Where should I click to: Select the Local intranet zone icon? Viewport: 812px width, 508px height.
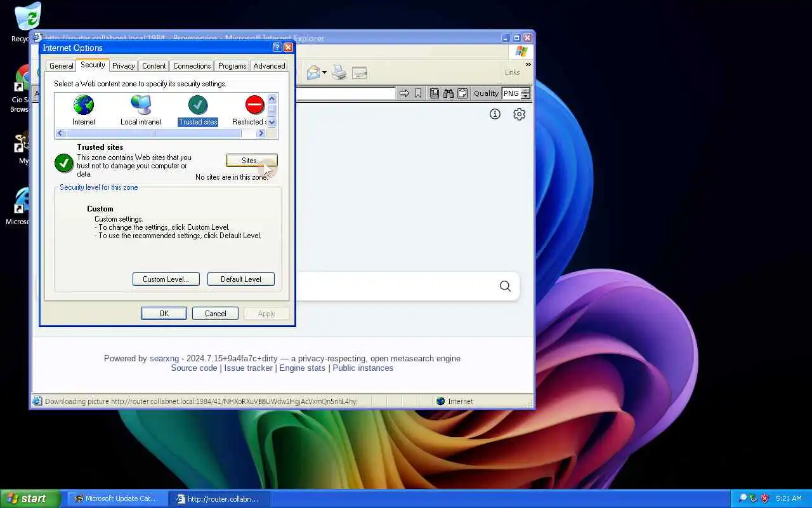141,105
